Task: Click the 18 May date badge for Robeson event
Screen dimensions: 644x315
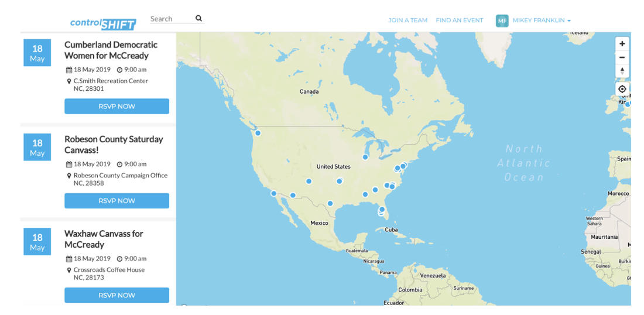Action: 37,148
